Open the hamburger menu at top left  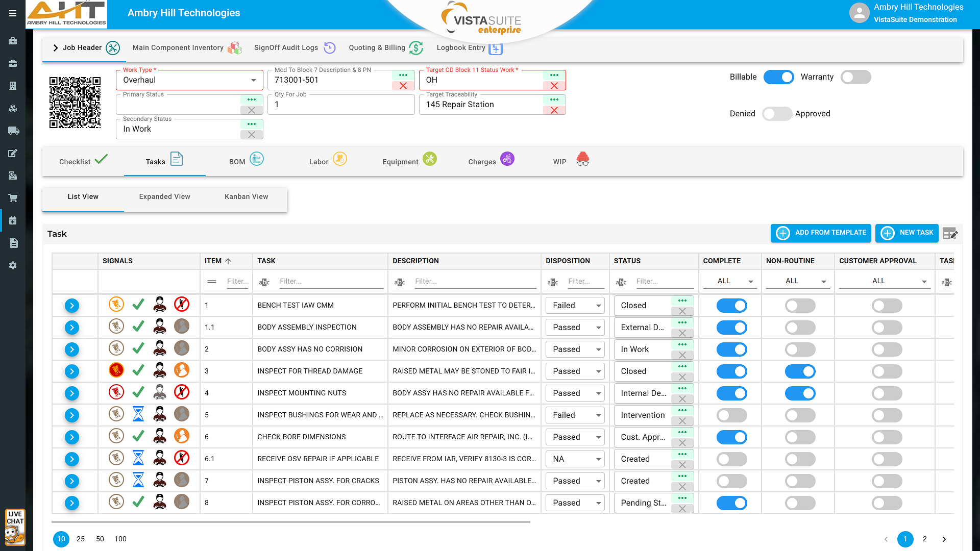(13, 13)
